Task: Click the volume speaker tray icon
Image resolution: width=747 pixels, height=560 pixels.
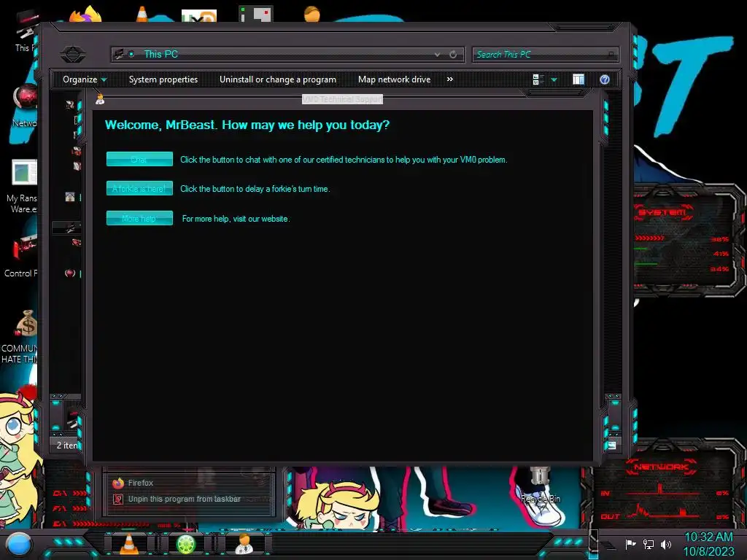Action: point(666,544)
